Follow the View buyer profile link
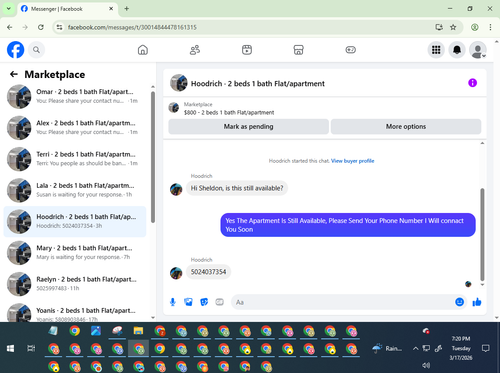 [x=352, y=161]
